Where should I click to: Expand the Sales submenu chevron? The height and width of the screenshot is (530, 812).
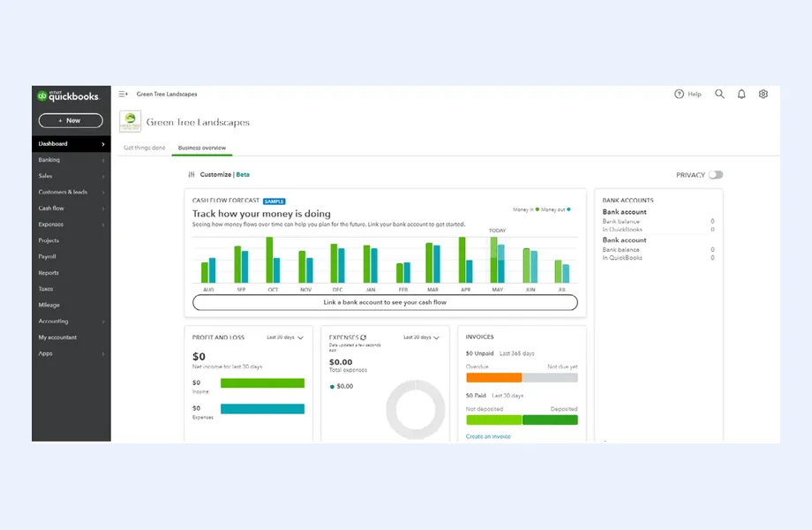point(103,177)
